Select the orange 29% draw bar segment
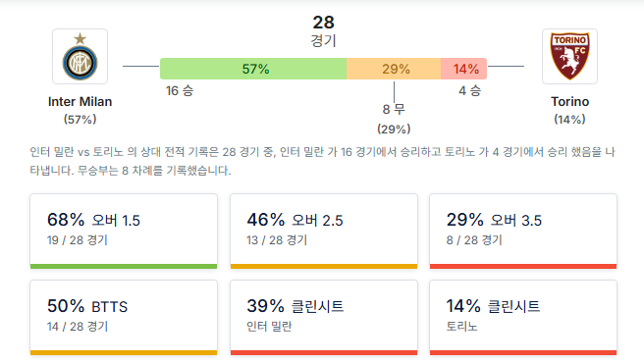 (x=394, y=69)
